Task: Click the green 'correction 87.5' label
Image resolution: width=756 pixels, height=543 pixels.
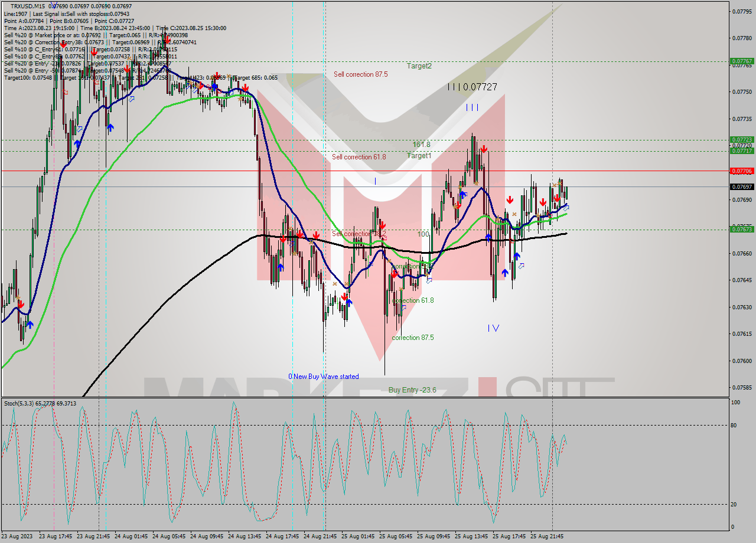Action: pos(413,338)
